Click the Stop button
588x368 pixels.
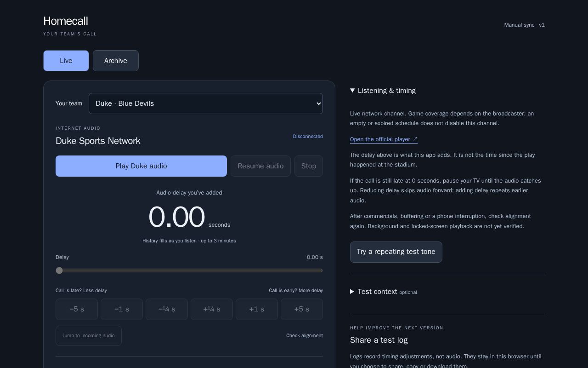(x=309, y=166)
